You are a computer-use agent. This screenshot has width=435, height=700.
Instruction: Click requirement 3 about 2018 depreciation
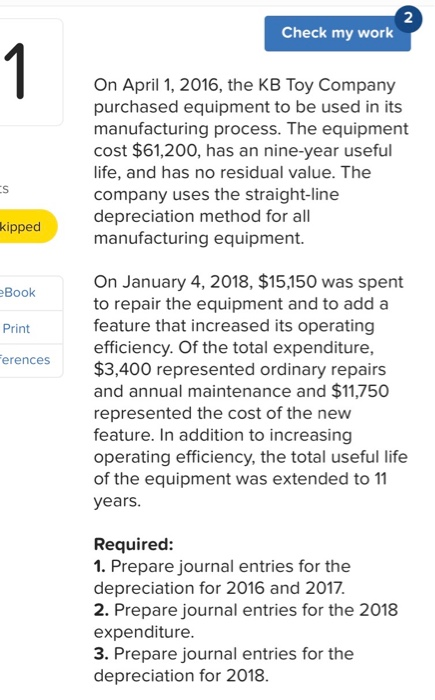tap(223, 665)
